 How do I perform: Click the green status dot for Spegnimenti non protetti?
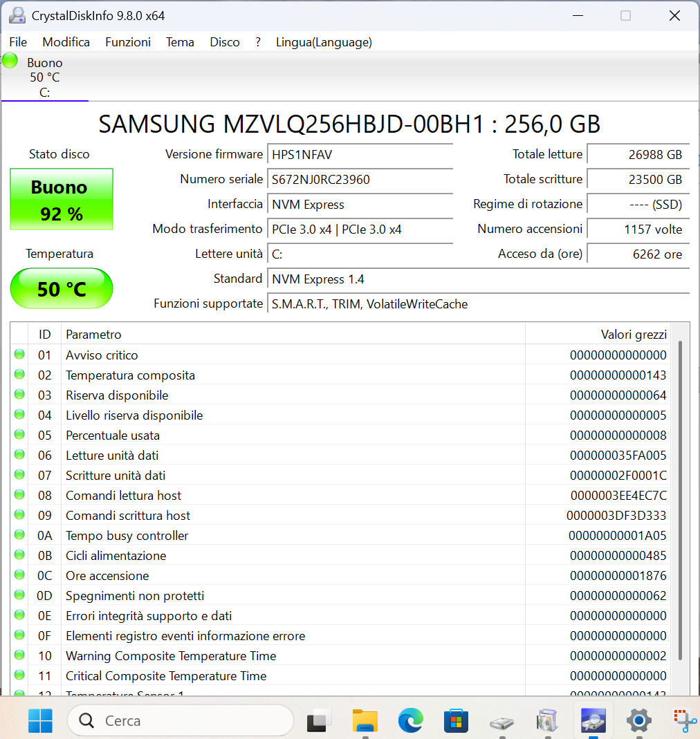19,595
